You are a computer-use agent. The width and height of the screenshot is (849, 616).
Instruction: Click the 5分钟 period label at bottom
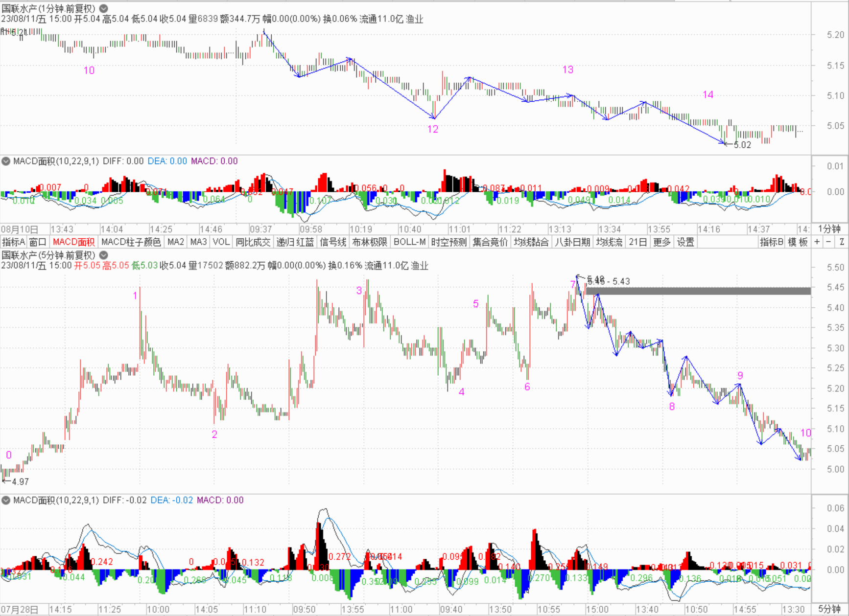829,609
